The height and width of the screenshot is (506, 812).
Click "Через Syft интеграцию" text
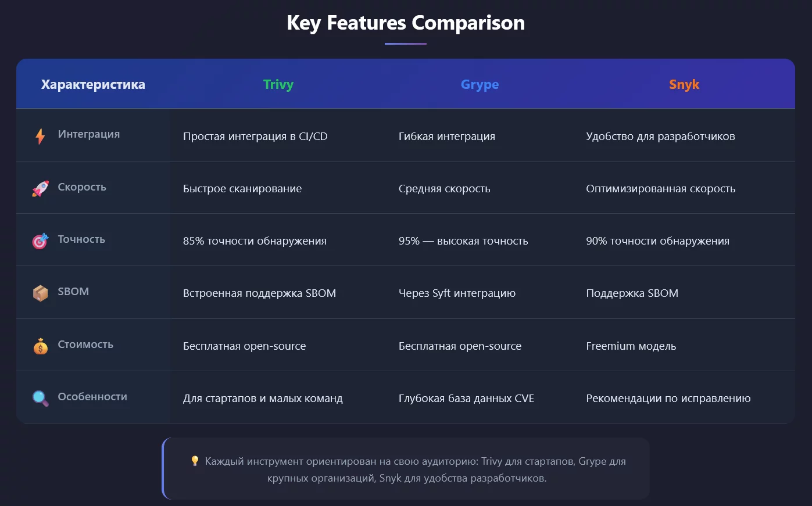[x=457, y=293]
